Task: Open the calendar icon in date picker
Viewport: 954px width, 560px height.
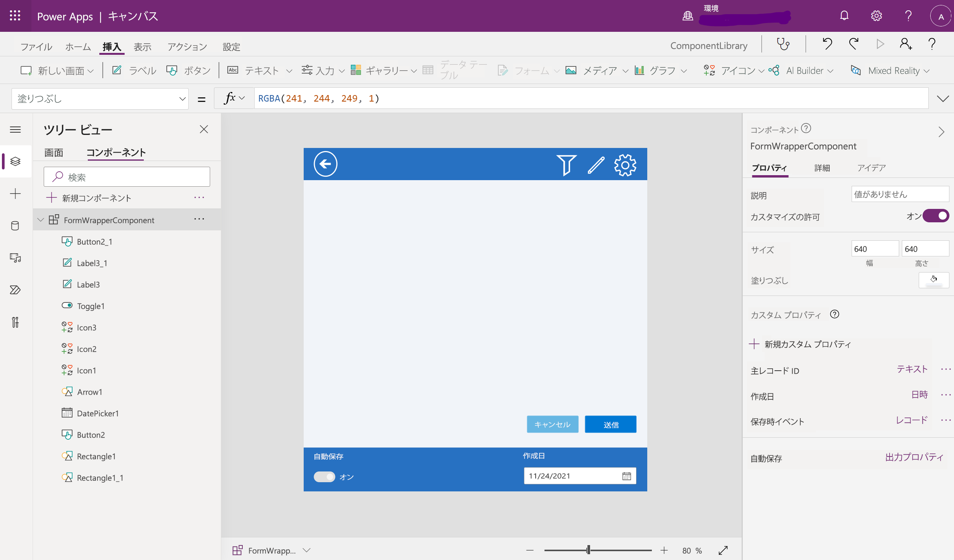Action: [x=627, y=476]
